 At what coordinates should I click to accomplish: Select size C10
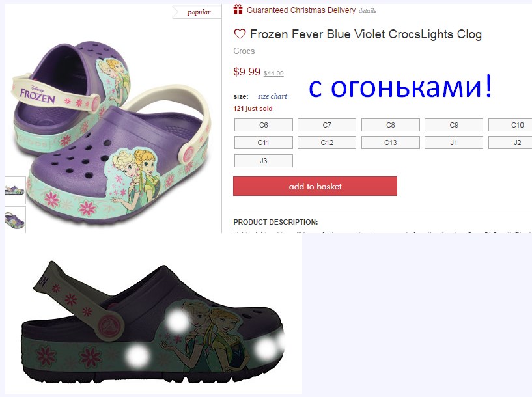pos(511,125)
